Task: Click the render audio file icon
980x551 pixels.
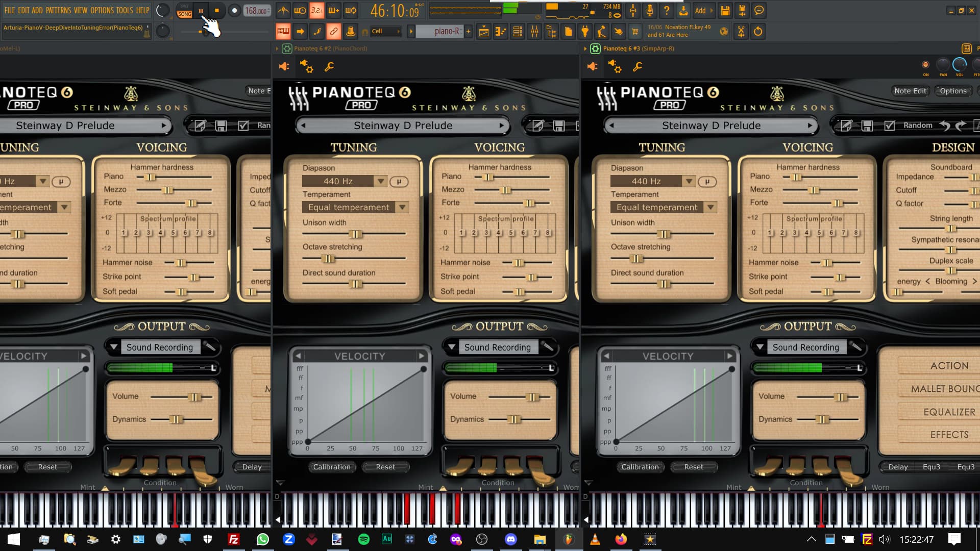Action: click(x=742, y=10)
